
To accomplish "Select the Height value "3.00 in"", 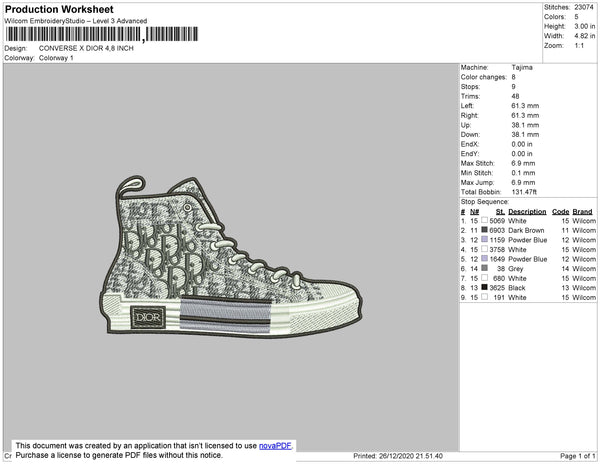I will 585,26.
